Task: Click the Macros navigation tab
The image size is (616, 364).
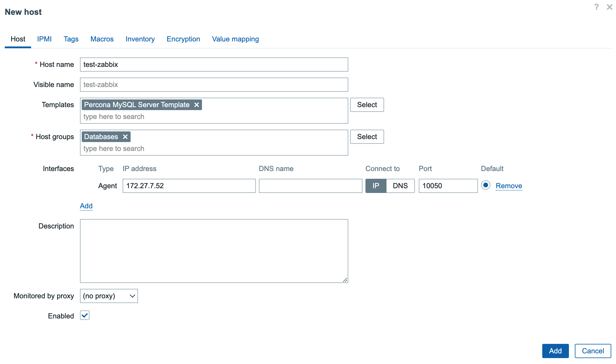Action: [x=102, y=38]
